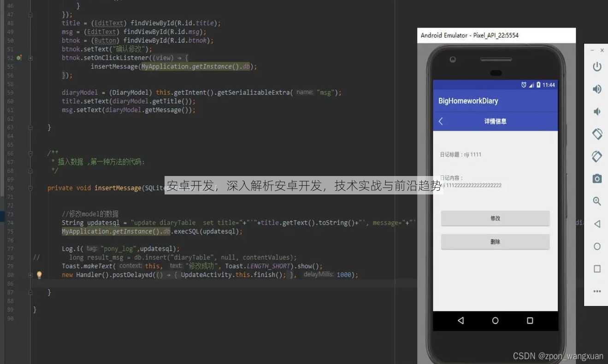Click Toast.LENGTH_SHORT on line 79

pos(258,266)
